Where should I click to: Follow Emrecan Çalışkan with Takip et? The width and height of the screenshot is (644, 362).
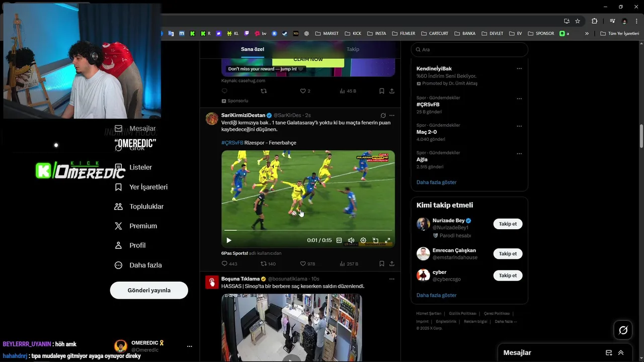click(508, 253)
